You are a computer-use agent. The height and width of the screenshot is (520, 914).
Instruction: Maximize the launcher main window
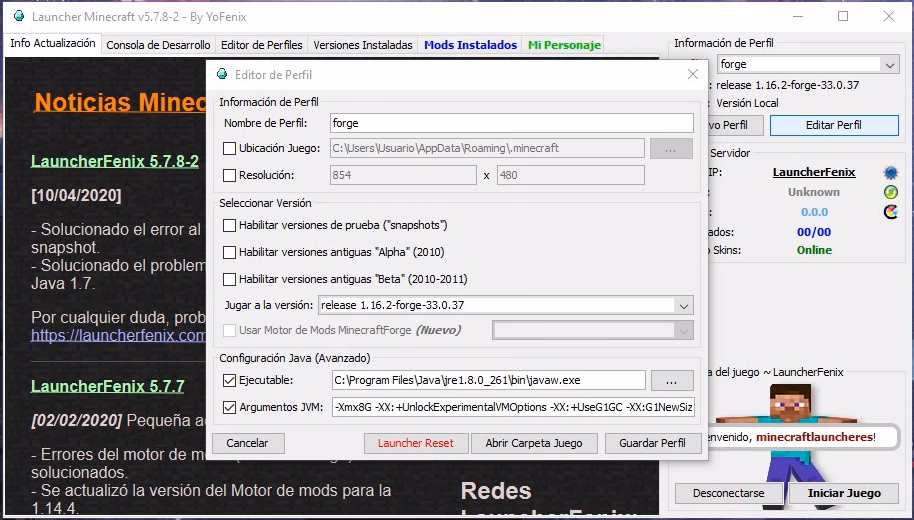coord(843,16)
